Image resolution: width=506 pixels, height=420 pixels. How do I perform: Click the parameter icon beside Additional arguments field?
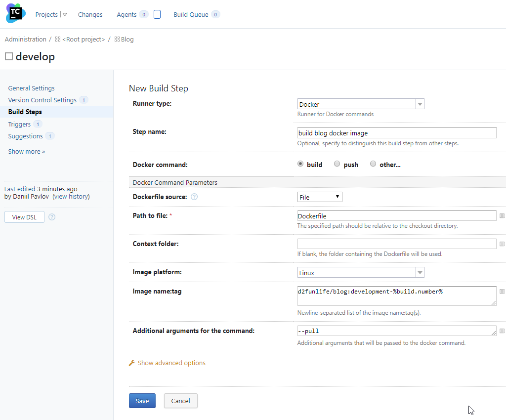[502, 330]
